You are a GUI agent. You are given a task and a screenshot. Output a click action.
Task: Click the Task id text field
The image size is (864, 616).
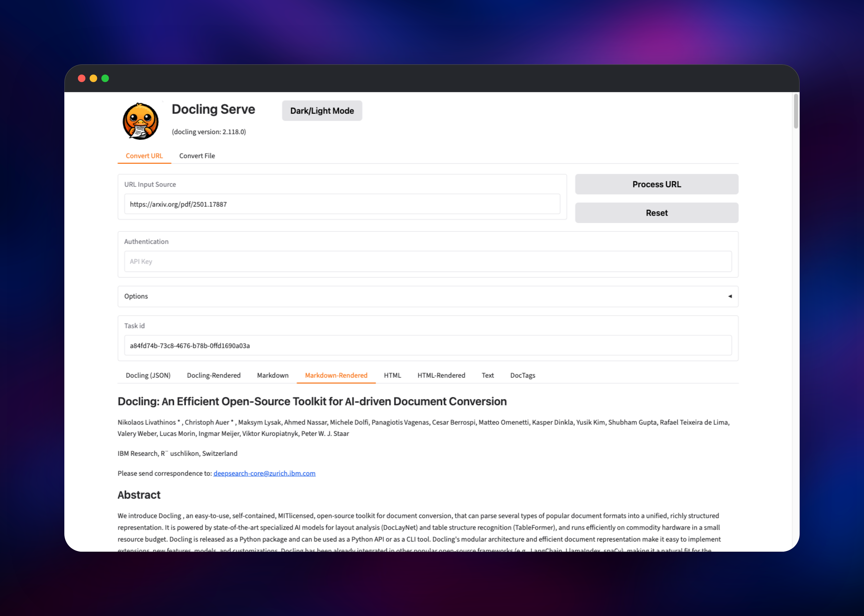pyautogui.click(x=428, y=346)
